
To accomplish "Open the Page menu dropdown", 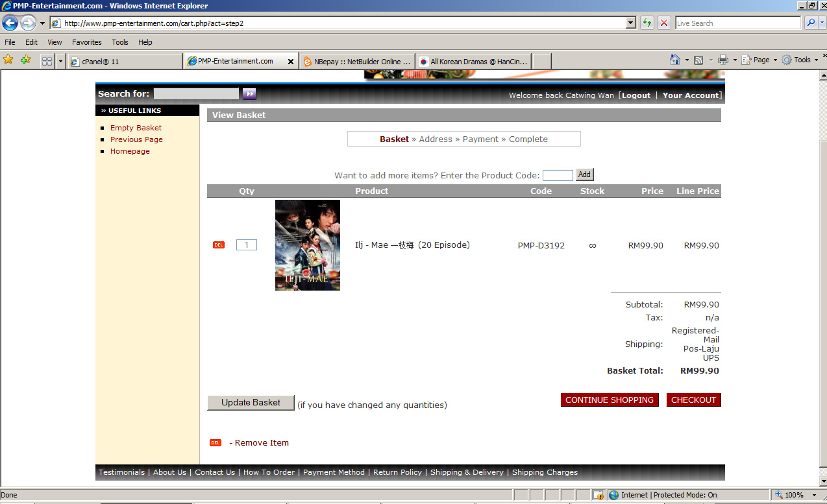I will [x=761, y=60].
